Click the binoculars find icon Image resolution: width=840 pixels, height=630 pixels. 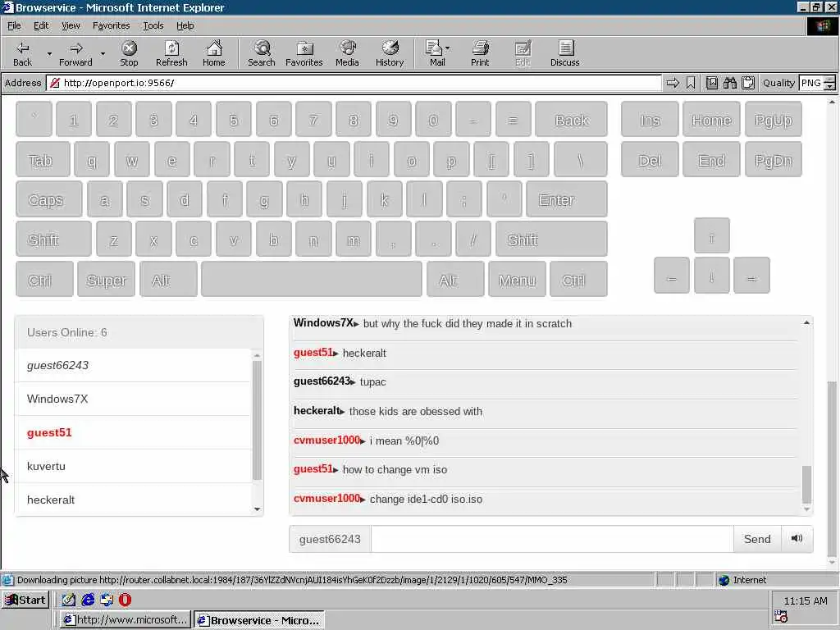point(729,83)
